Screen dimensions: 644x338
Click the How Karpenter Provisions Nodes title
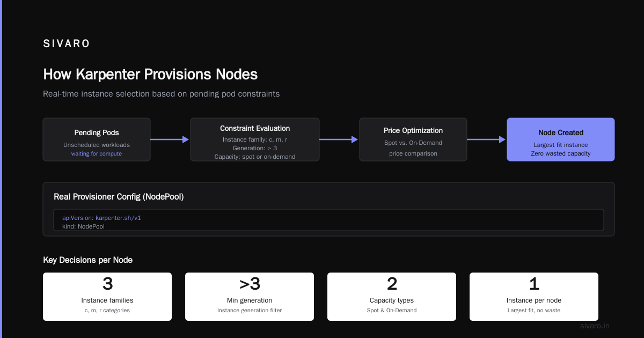(x=150, y=74)
